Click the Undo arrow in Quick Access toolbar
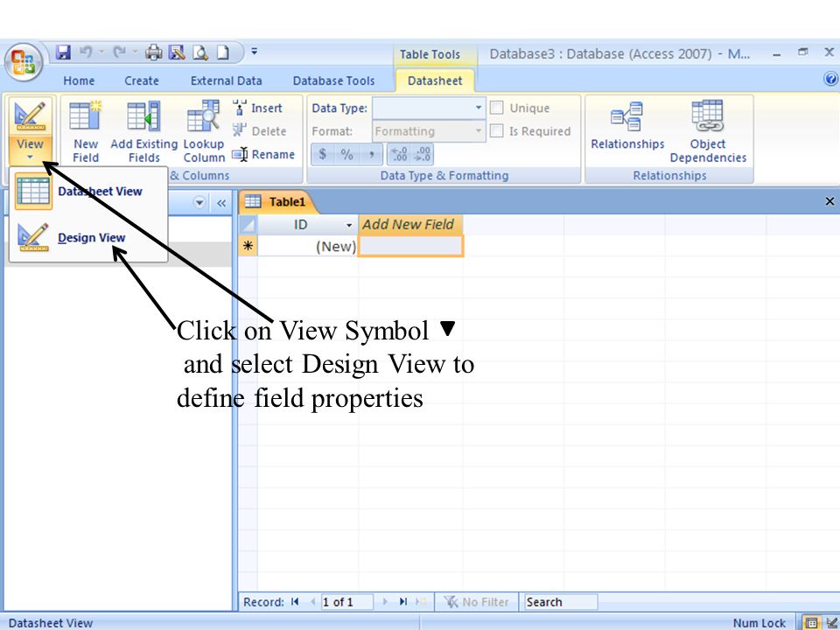The height and width of the screenshot is (630, 840). pyautogui.click(x=85, y=52)
